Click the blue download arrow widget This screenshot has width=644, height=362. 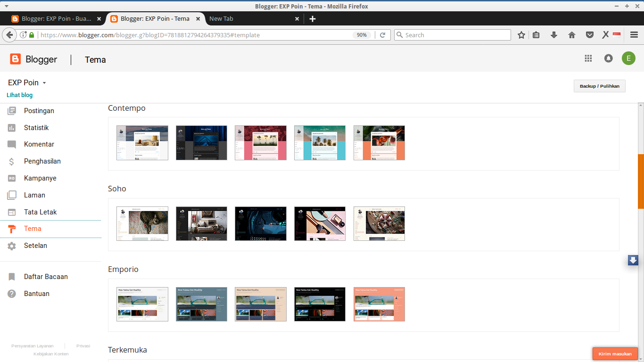pos(633,260)
